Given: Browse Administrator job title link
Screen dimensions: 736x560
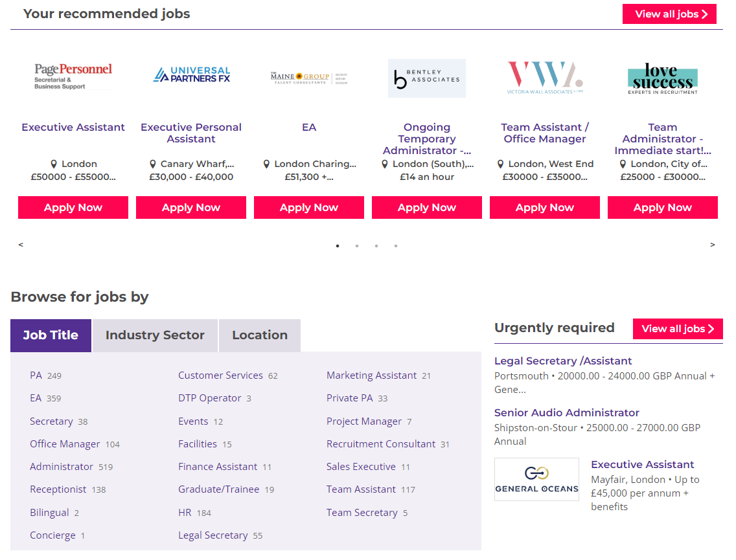Looking at the screenshot, I should tap(62, 467).
